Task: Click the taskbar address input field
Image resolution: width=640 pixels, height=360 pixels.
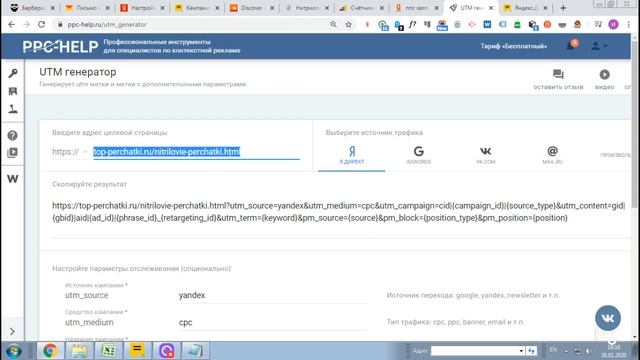Action: pyautogui.click(x=474, y=351)
